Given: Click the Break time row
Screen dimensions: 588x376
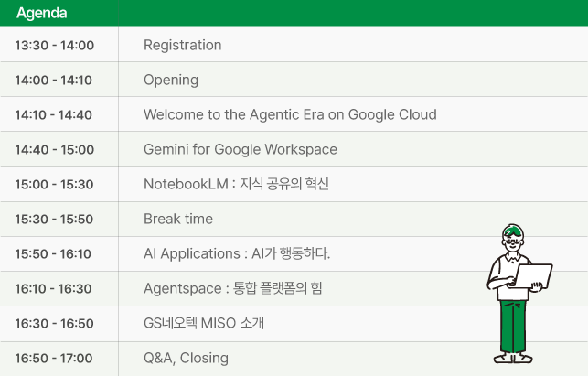Looking at the screenshot, I should point(294,219).
